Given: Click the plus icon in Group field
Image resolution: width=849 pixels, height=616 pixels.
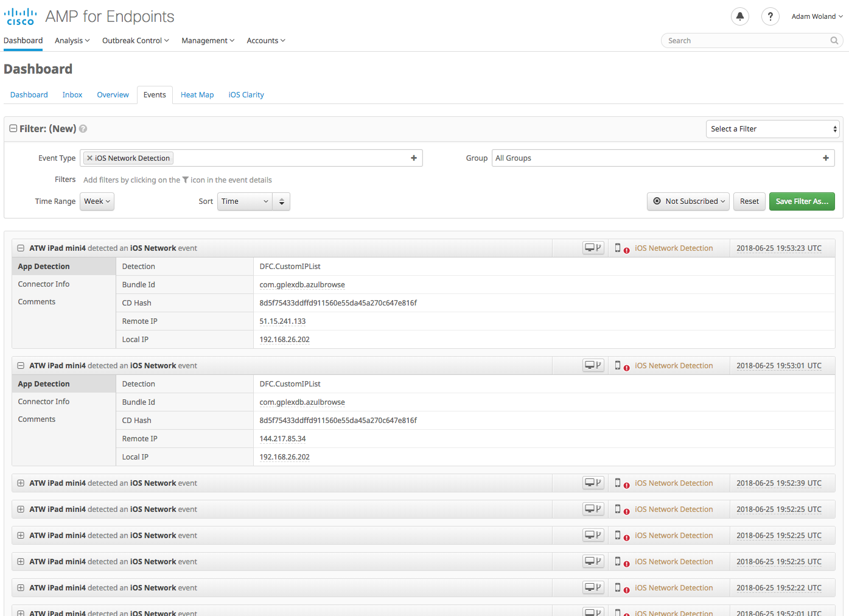Looking at the screenshot, I should [x=826, y=158].
